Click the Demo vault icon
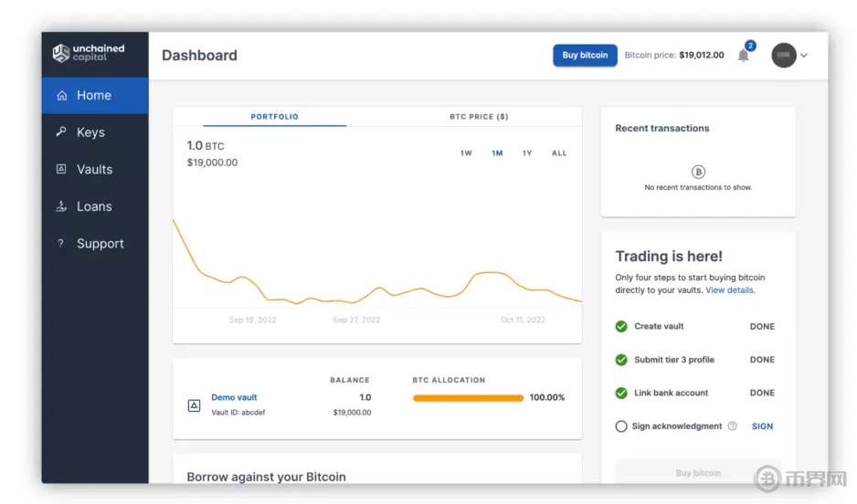857x504 pixels. [x=194, y=404]
